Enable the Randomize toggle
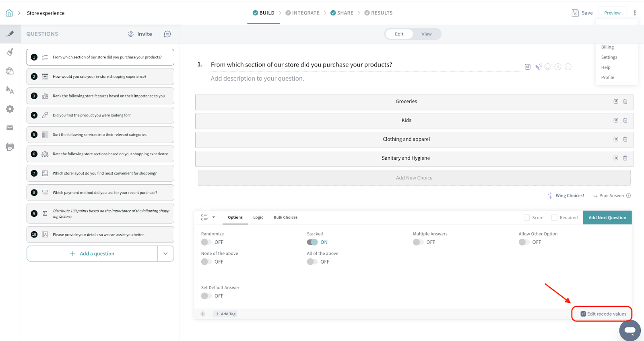 206,242
